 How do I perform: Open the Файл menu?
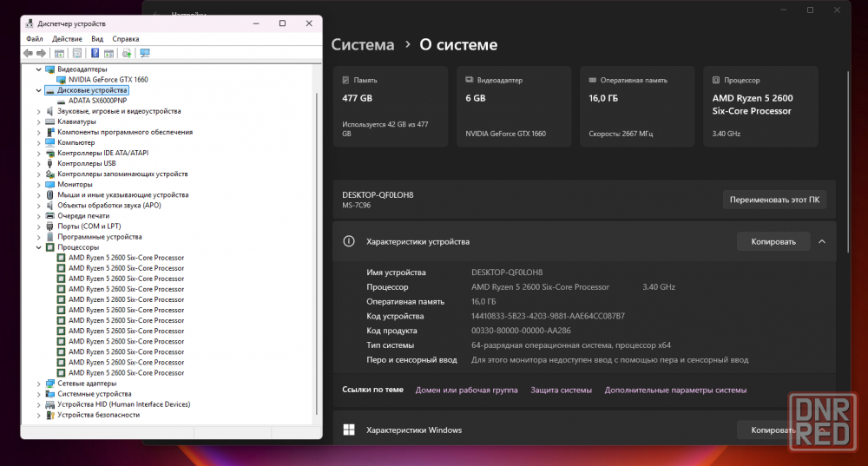[x=35, y=39]
